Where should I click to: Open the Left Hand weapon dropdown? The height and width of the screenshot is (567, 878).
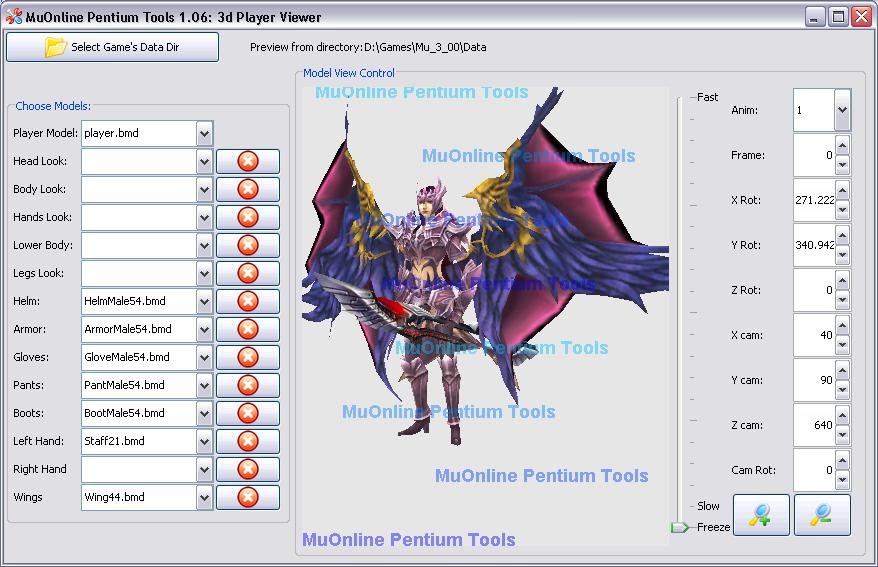coord(204,441)
